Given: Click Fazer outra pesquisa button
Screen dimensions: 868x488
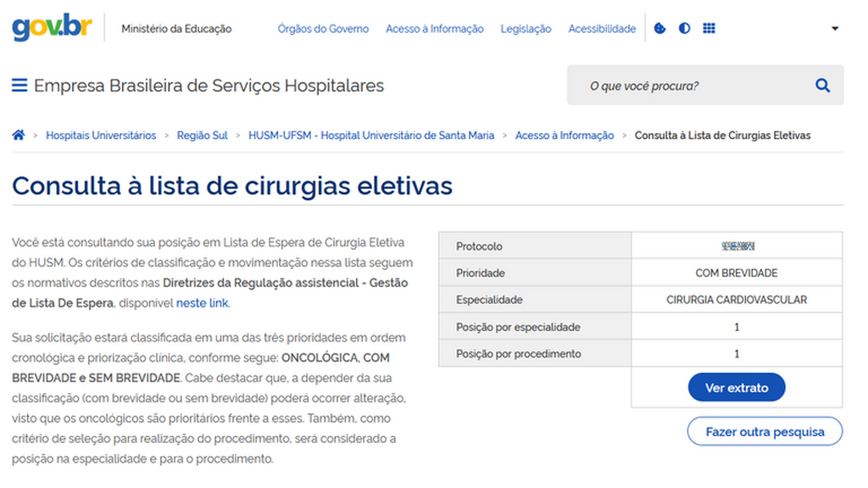Looking at the screenshot, I should [x=765, y=431].
